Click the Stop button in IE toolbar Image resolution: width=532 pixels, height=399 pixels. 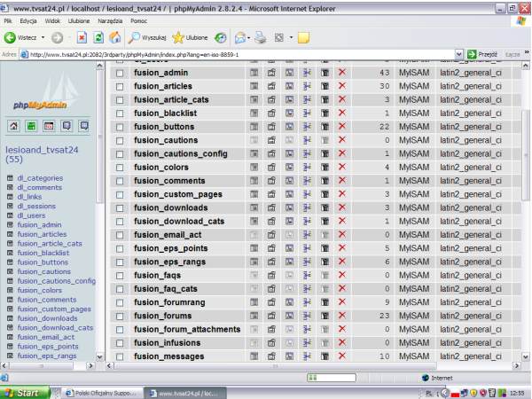pyautogui.click(x=82, y=37)
